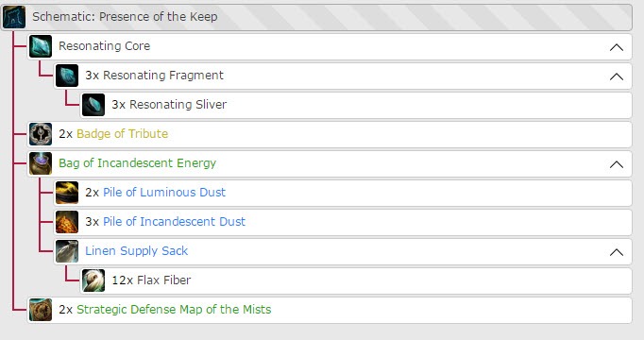The image size is (644, 340).
Task: Select the Schematic: Presence of the Keep header
Action: (x=317, y=17)
